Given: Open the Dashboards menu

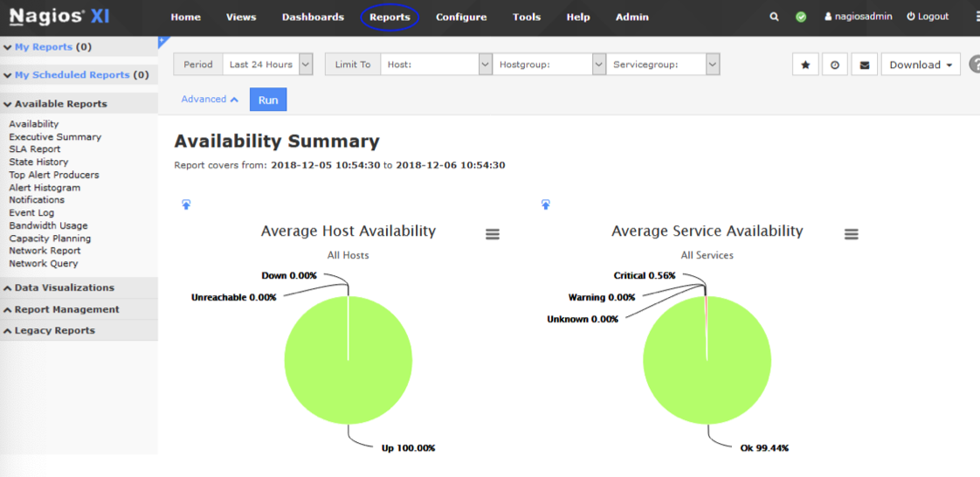Looking at the screenshot, I should [313, 17].
